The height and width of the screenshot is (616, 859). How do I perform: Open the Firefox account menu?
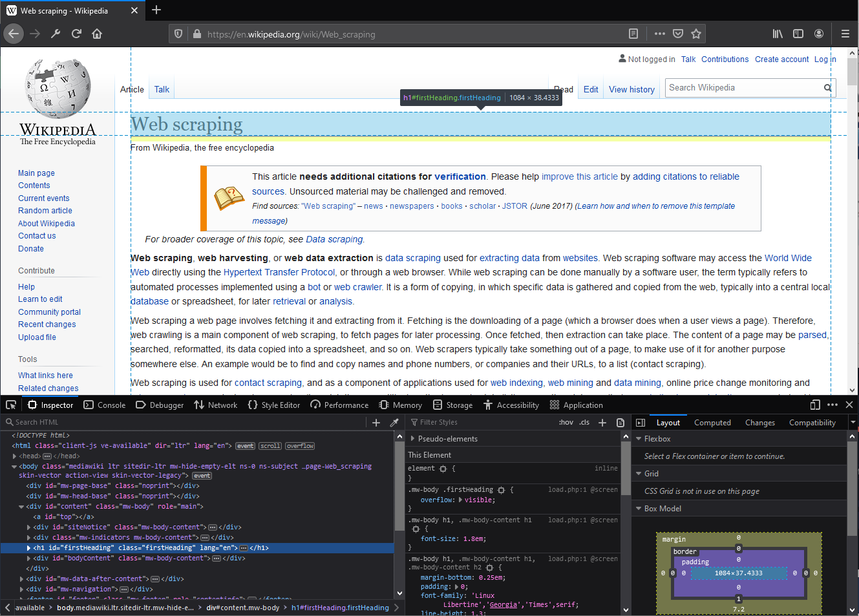click(819, 34)
